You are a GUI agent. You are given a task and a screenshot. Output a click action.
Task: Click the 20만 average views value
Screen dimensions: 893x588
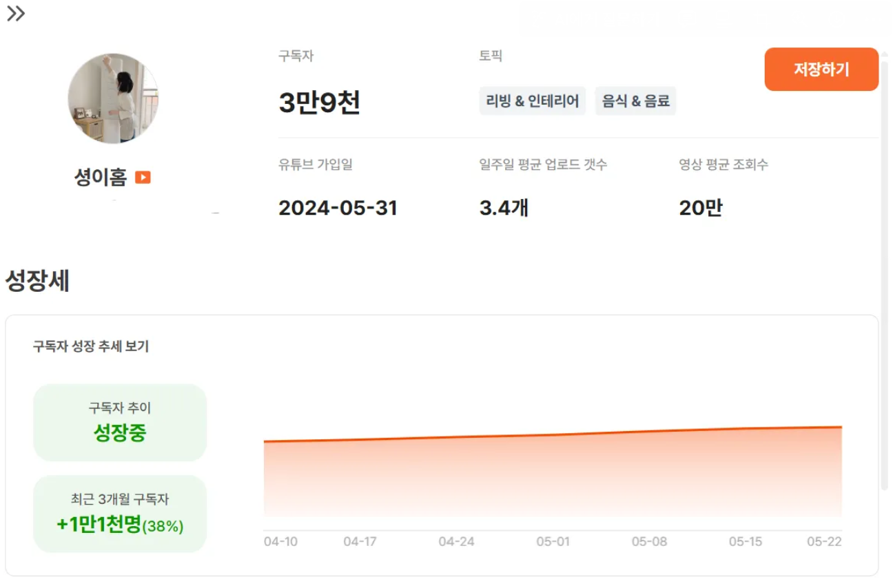pyautogui.click(x=701, y=208)
